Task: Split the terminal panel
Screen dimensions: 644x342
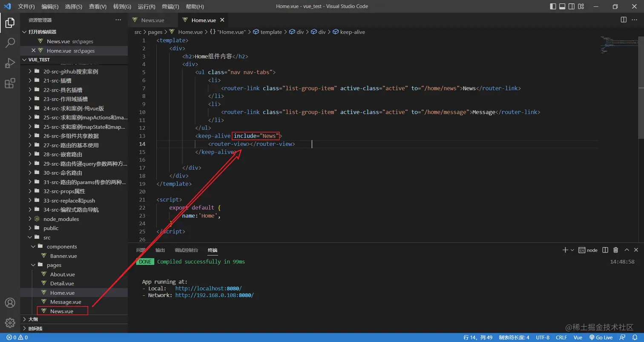Action: [x=605, y=250]
